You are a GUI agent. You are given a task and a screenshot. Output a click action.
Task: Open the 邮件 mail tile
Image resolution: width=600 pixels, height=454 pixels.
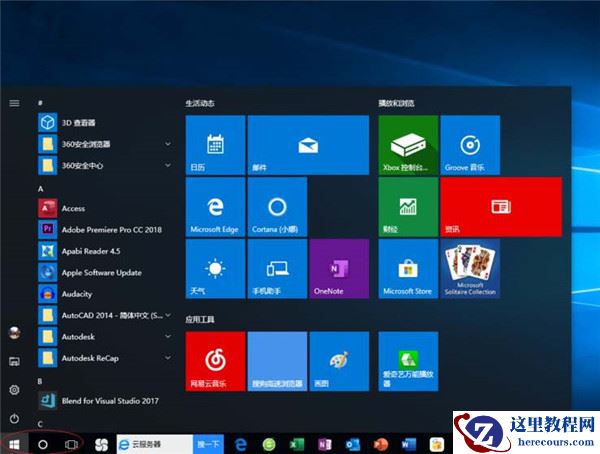point(308,145)
